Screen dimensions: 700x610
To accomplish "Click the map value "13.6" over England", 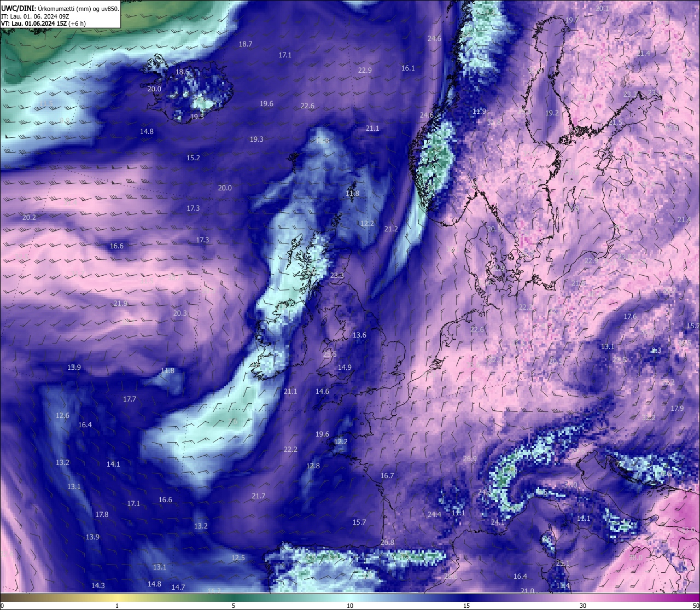I will coord(359,335).
